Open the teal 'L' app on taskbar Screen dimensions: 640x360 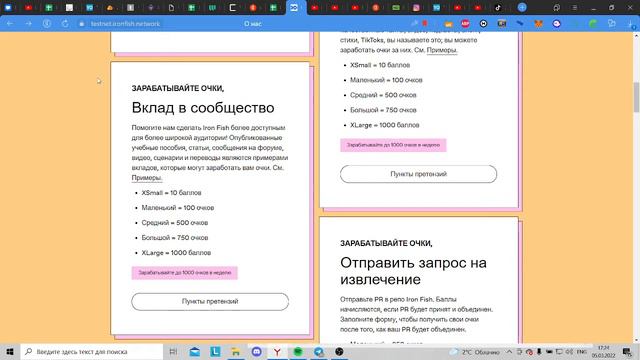(215, 351)
